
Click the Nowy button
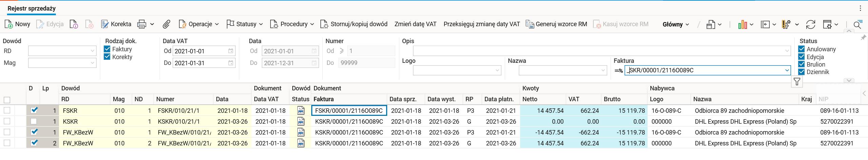coord(17,24)
